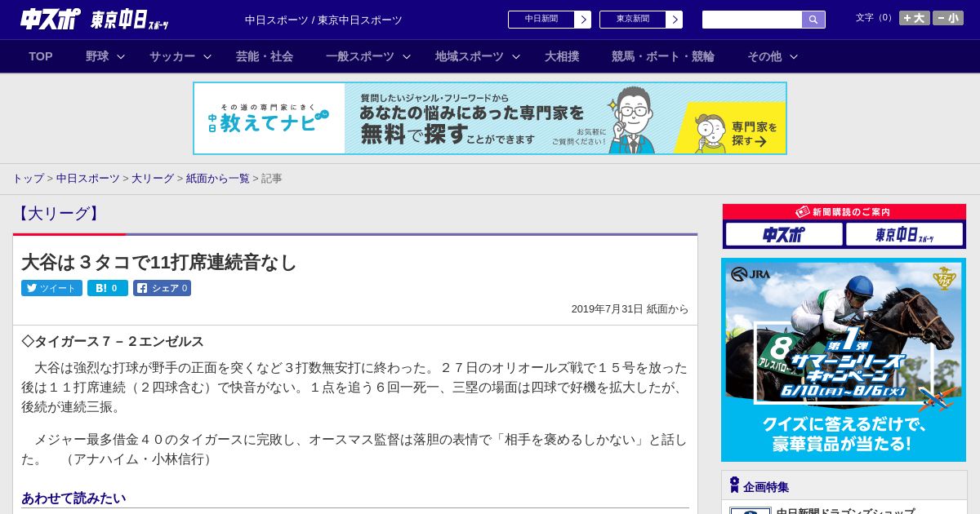Click the 企画特集 ribbon icon
980x514 pixels.
tap(734, 485)
